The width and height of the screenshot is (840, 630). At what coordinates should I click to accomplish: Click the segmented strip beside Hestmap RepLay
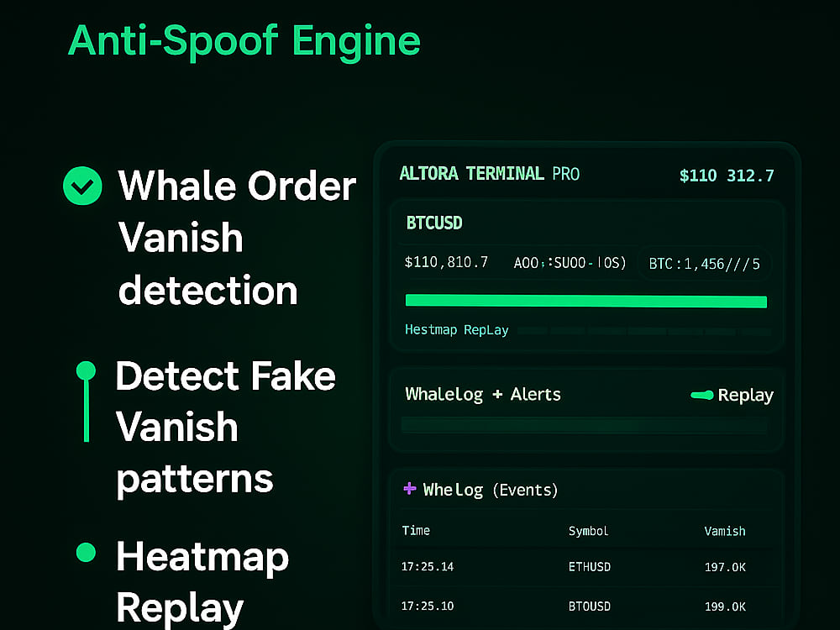[x=644, y=332]
